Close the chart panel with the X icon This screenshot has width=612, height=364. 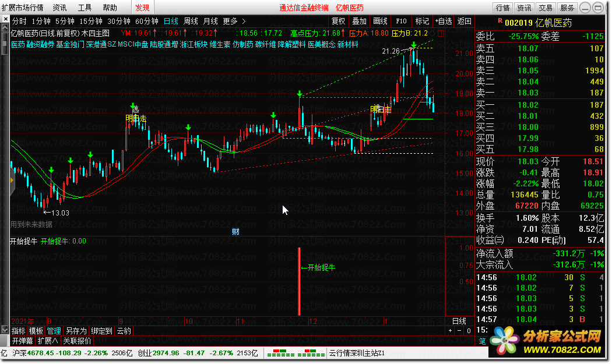(x=5, y=19)
